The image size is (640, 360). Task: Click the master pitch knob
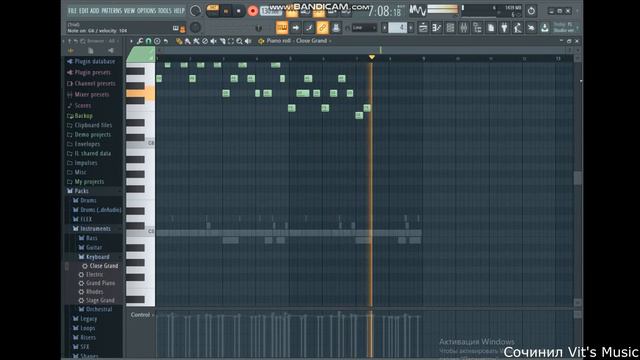[x=196, y=27]
